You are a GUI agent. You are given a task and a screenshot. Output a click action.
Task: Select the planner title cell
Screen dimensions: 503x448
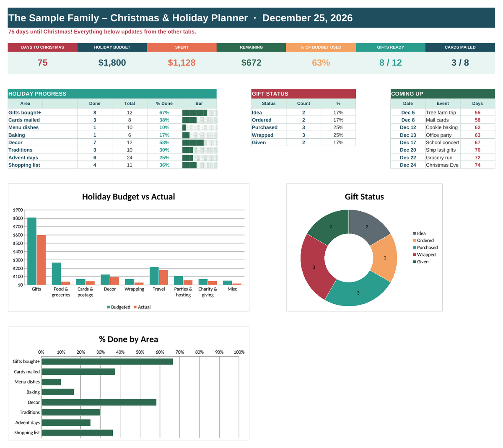pos(251,18)
